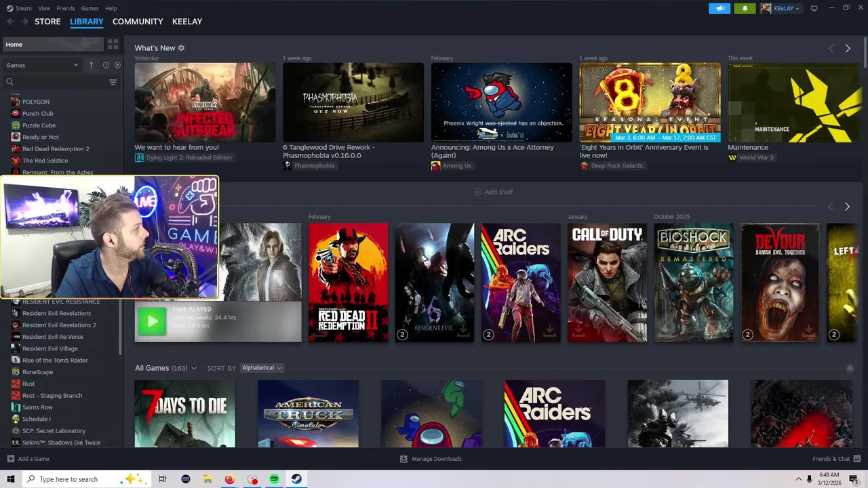Open Dying Light 2 Infected Outbreak news
Viewport: 868px width, 488px height.
point(205,102)
